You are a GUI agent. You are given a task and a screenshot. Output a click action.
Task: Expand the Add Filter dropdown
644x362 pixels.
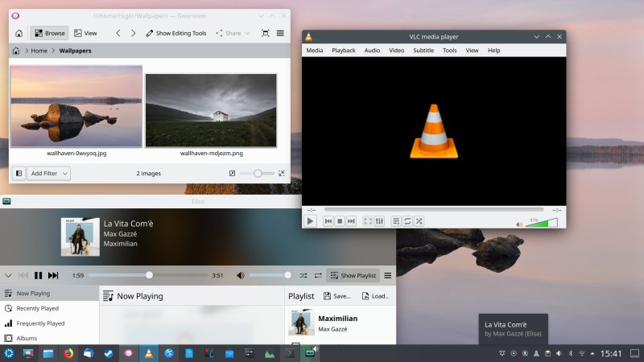[x=49, y=173]
